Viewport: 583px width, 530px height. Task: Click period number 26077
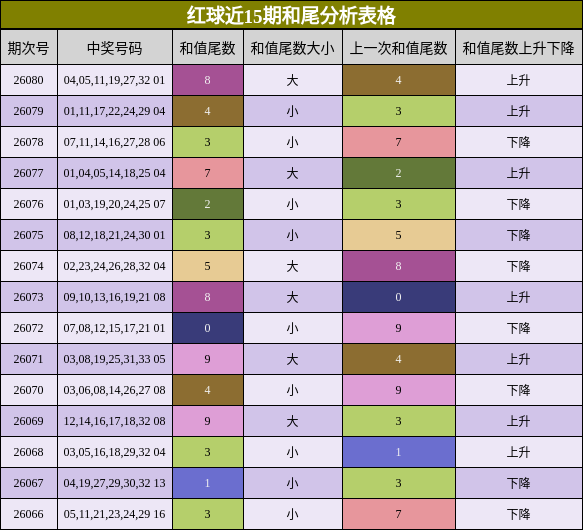pyautogui.click(x=29, y=173)
